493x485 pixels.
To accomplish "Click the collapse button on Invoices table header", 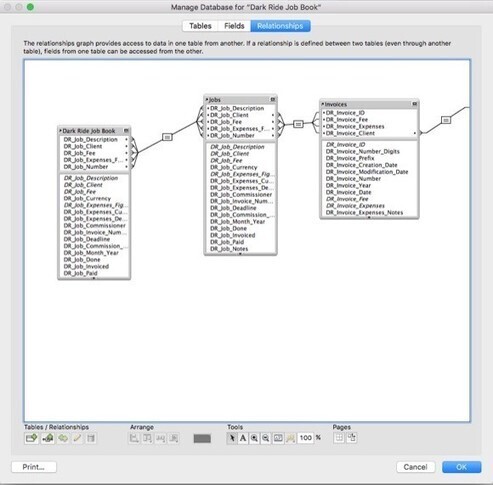I will pyautogui.click(x=414, y=104).
